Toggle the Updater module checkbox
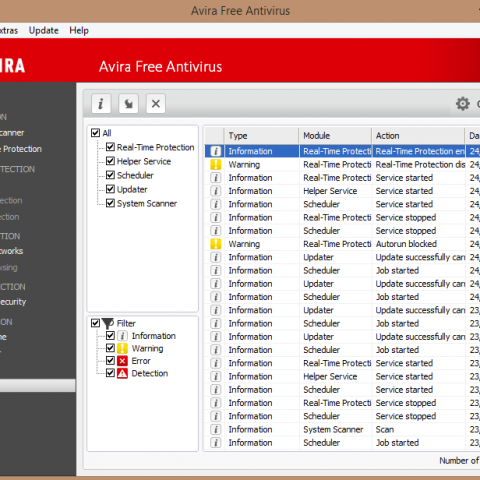480x480 pixels. point(110,189)
